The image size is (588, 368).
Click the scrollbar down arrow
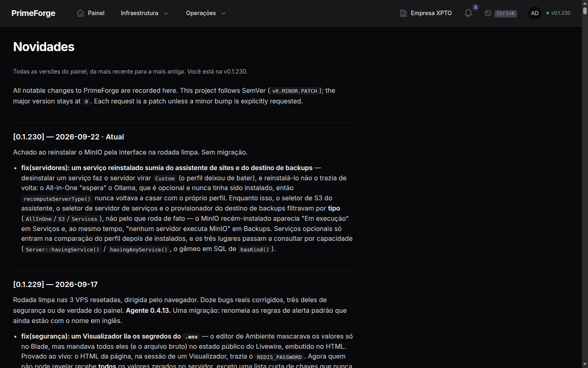[x=585, y=364]
